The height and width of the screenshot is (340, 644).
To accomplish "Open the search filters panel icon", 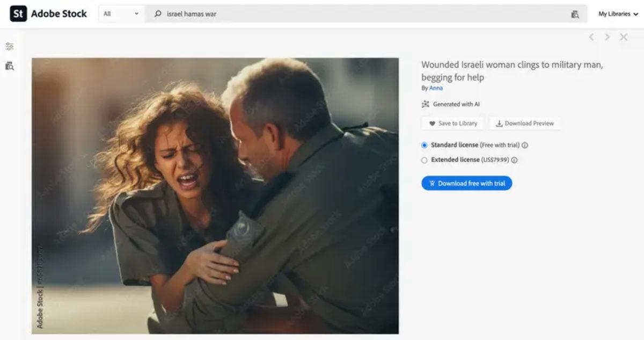I will point(9,45).
